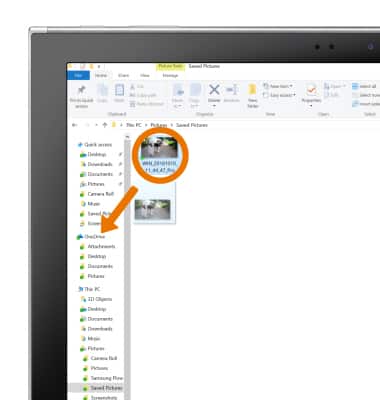This screenshot has height=400, width=380.
Task: Click Select all in the ribbon
Action: click(x=364, y=87)
